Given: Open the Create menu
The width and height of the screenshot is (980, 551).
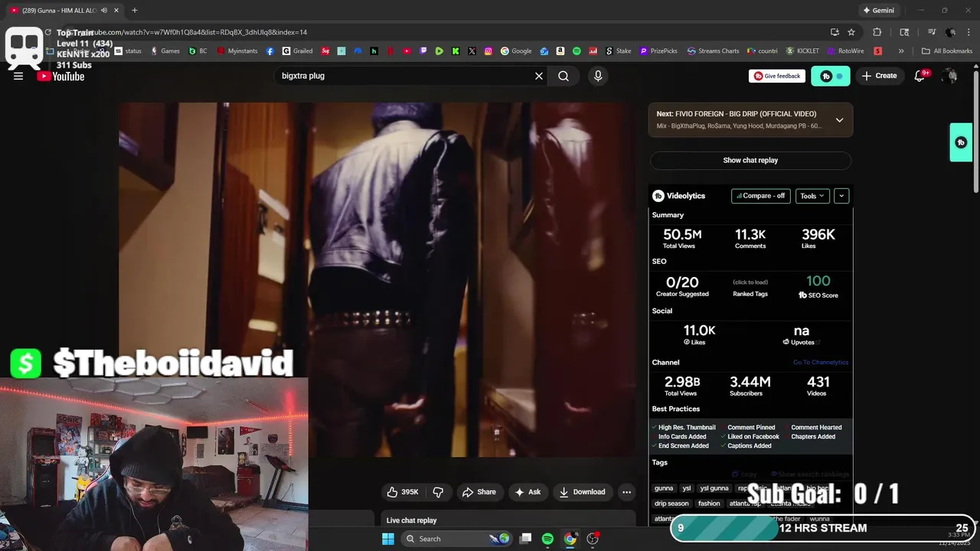Looking at the screenshot, I should 879,76.
